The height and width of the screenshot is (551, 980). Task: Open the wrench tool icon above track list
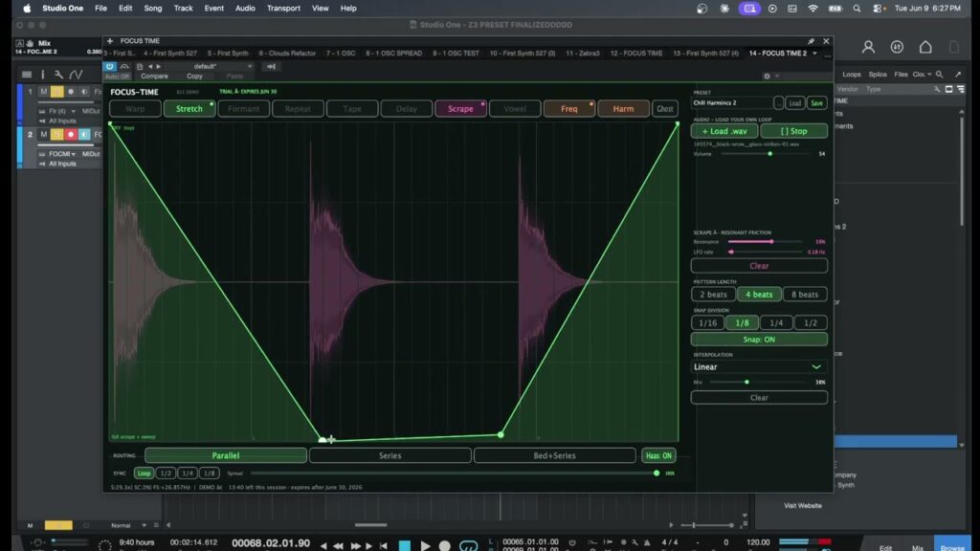click(x=58, y=75)
